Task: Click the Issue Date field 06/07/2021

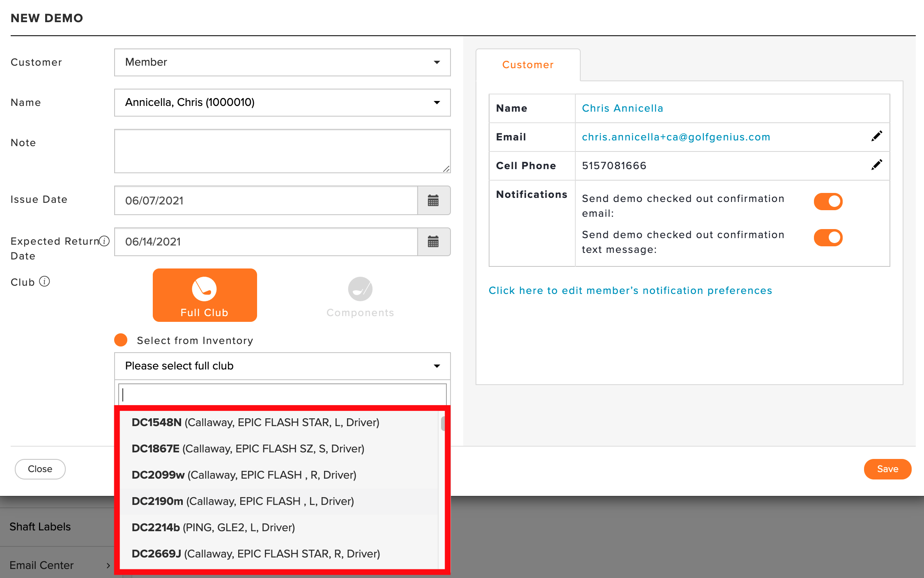Action: (x=266, y=200)
